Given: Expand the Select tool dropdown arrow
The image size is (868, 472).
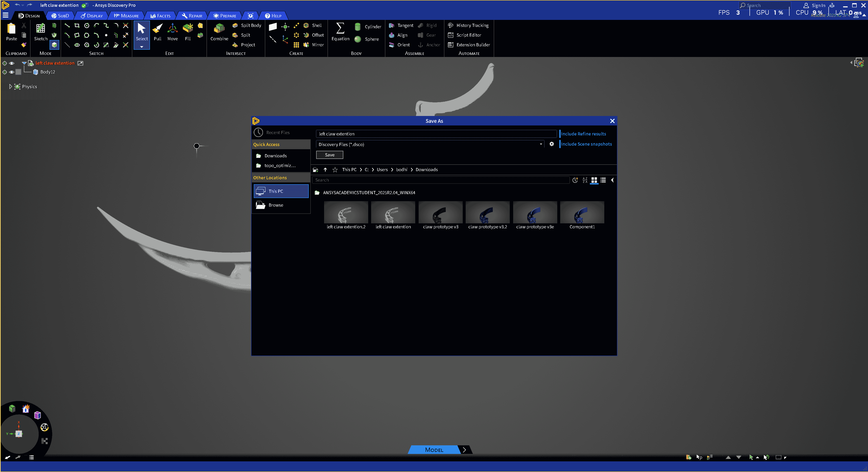Looking at the screenshot, I should tap(142, 47).
